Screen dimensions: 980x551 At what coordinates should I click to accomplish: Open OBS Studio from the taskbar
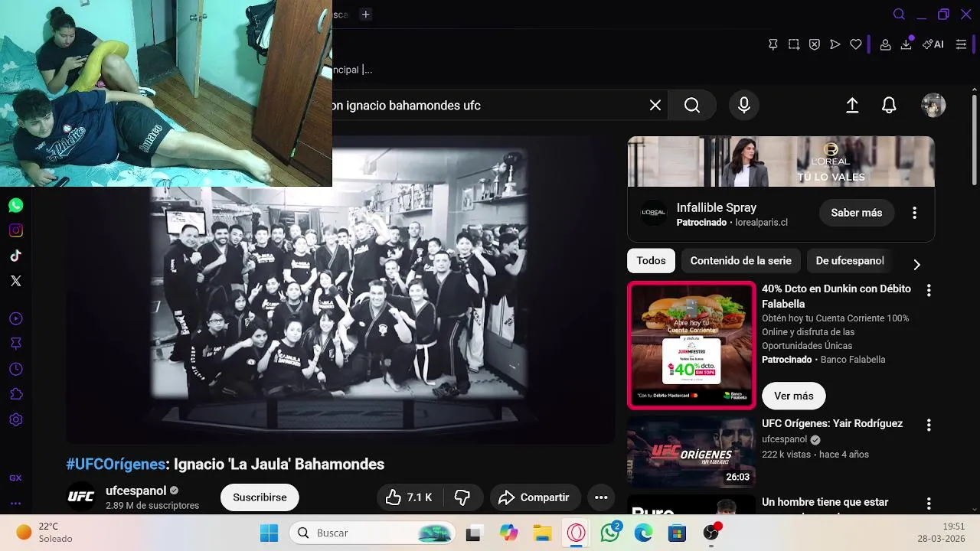pyautogui.click(x=711, y=533)
